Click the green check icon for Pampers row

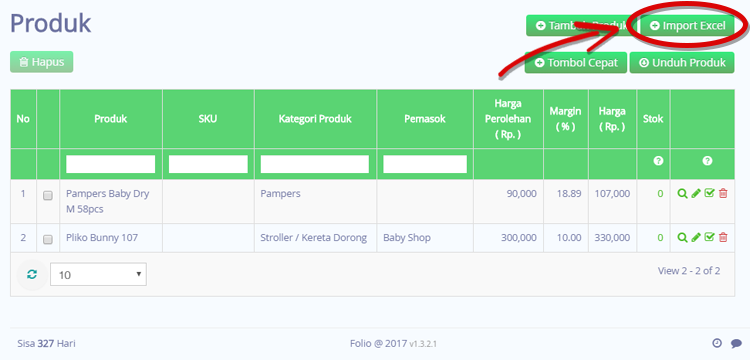(x=710, y=194)
